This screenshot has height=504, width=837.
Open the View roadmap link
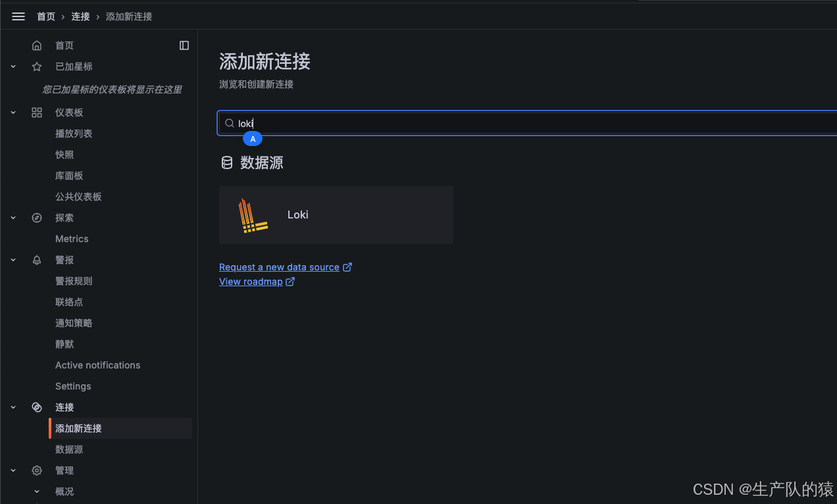point(251,282)
